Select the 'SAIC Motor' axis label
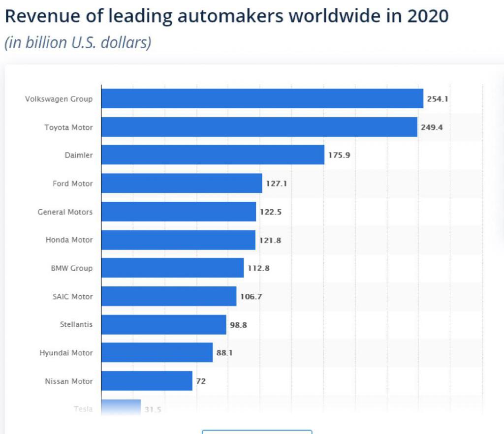 (73, 297)
